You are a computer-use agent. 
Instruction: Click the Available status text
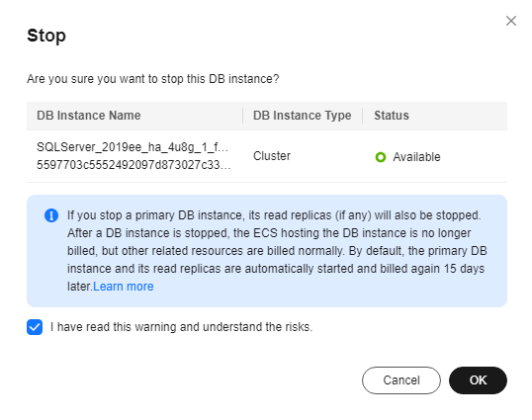(416, 157)
